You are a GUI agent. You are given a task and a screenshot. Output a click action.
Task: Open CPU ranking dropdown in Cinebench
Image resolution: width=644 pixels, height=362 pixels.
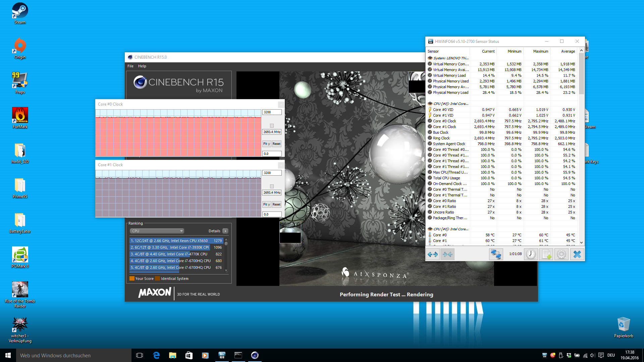[157, 231]
